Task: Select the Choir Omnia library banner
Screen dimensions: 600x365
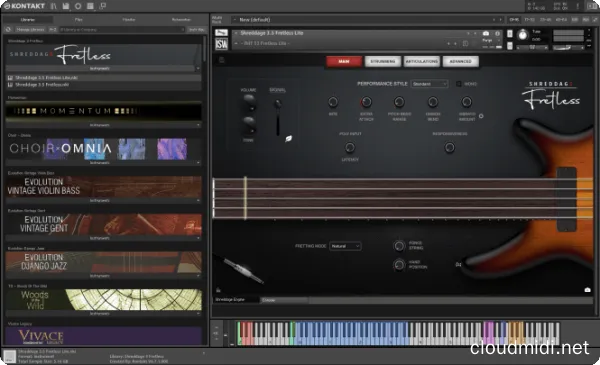Action: pyautogui.click(x=103, y=148)
